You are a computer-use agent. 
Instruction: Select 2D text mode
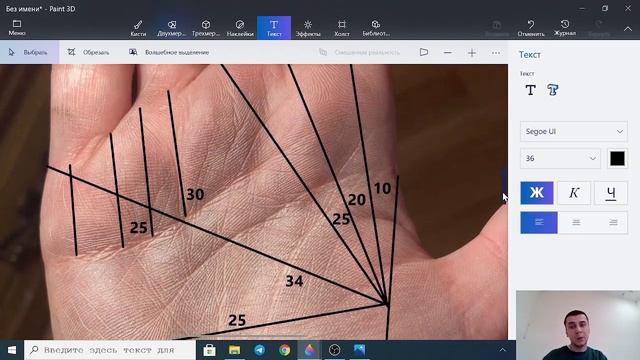point(530,90)
